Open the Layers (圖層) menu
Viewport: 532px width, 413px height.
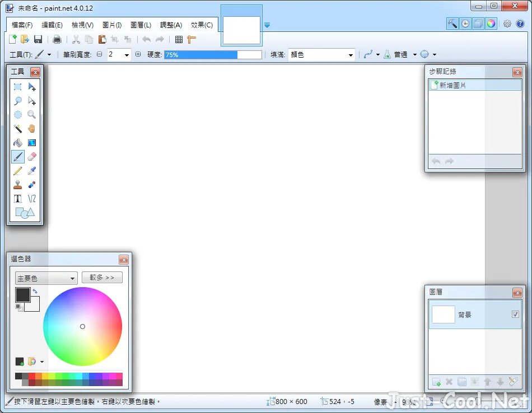tap(141, 25)
